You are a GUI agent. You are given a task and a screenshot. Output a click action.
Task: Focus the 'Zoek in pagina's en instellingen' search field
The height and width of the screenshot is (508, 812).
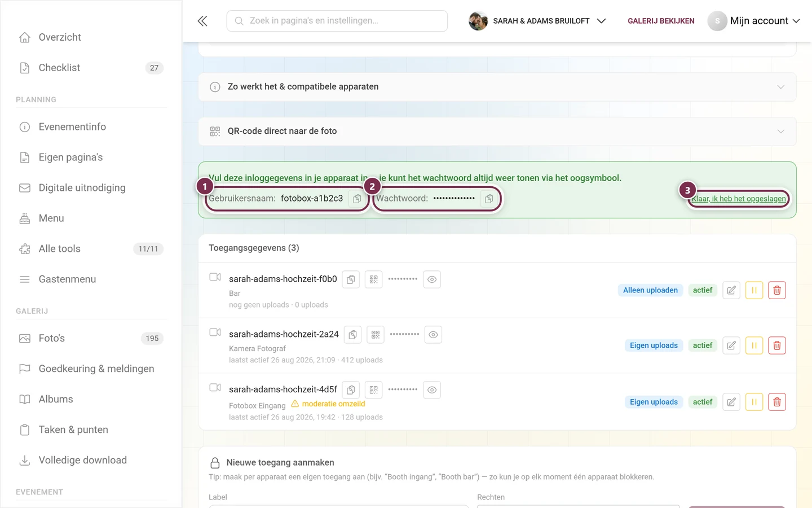pos(337,21)
